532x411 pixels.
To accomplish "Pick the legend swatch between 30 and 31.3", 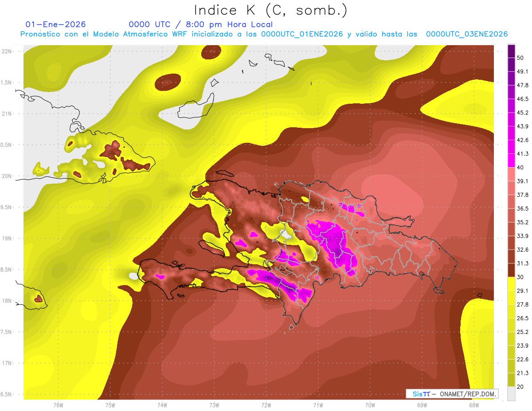I will tap(511, 270).
